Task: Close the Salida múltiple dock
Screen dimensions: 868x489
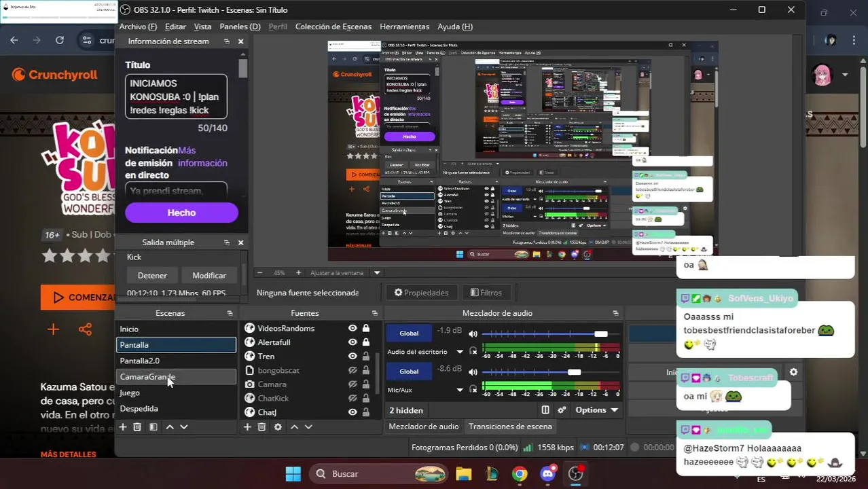Action: click(x=240, y=242)
